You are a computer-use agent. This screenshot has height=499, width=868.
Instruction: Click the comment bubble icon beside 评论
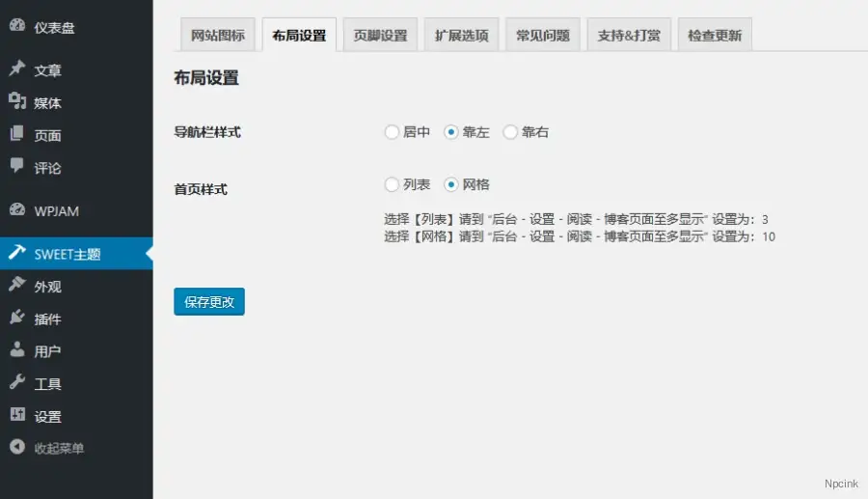click(x=17, y=166)
